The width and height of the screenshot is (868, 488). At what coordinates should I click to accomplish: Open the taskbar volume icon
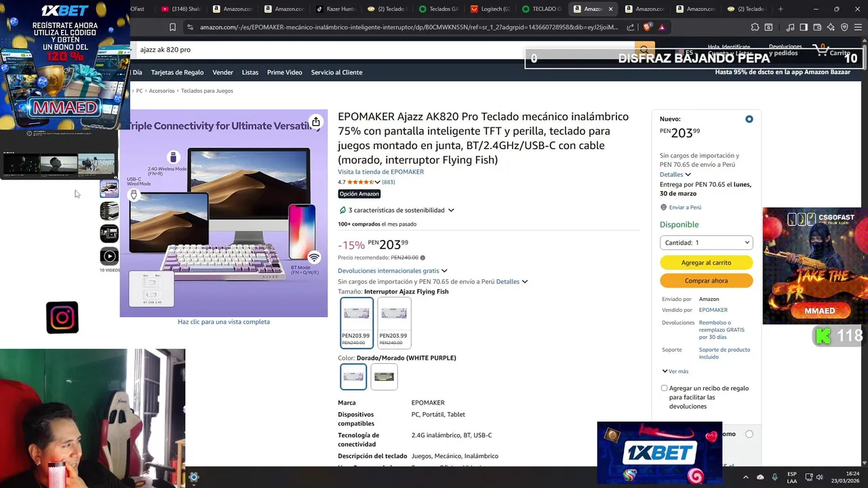820,477
